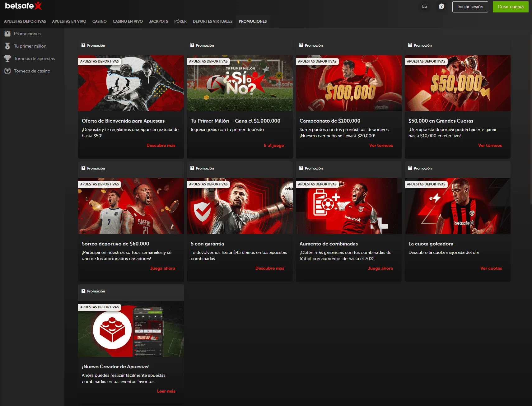Open the help question mark icon
The width and height of the screenshot is (532, 406).
[441, 7]
